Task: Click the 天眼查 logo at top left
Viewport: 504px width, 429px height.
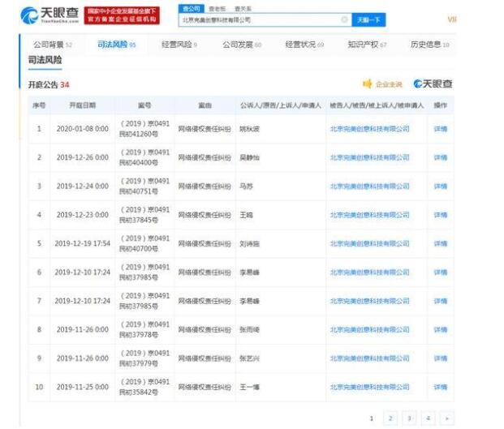Action: (50, 15)
